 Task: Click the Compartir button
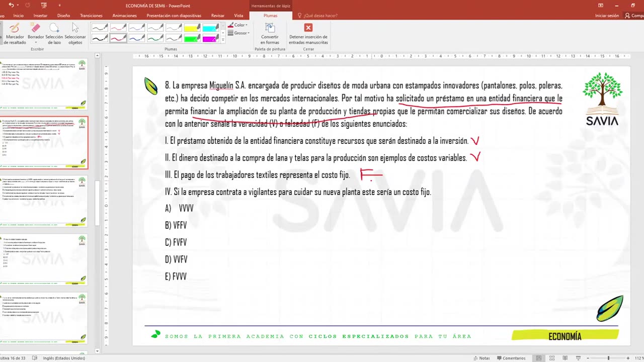(634, 16)
